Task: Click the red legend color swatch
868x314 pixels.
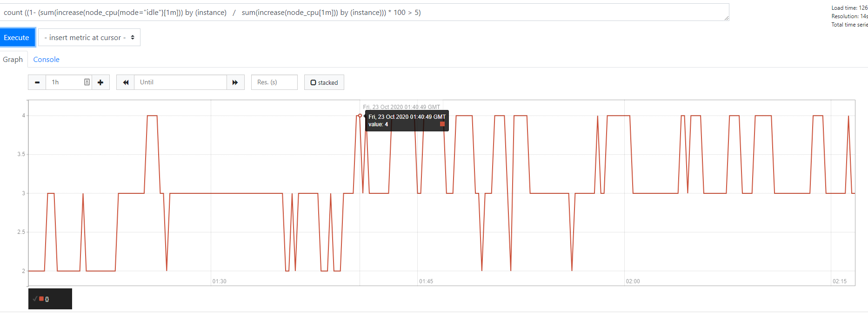Action: pyautogui.click(x=41, y=299)
